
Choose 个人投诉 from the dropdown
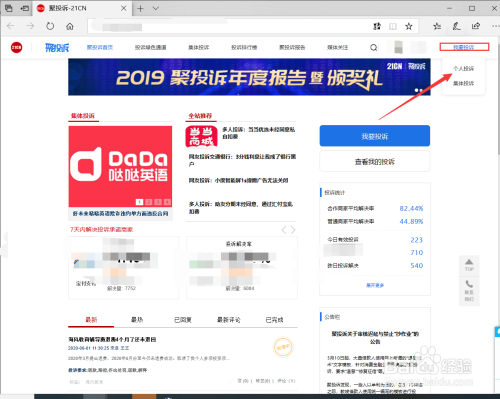[463, 69]
